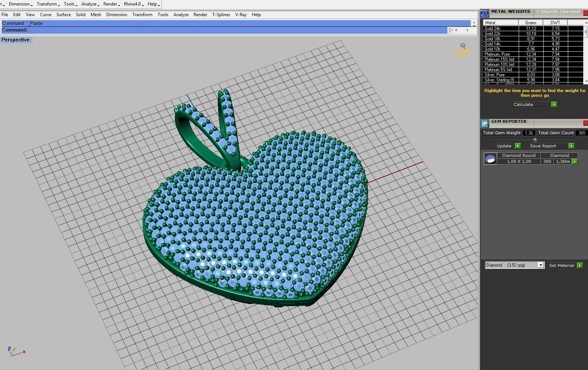Open the top Tools dropdown menu
The image size is (588, 370).
coord(70,4)
